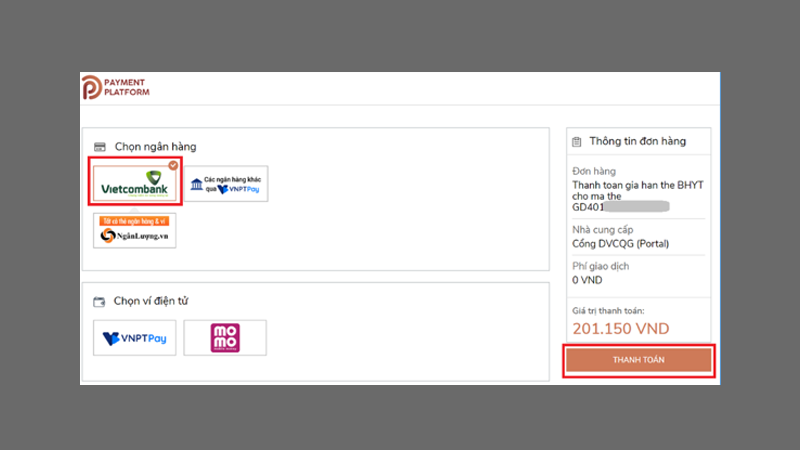The width and height of the screenshot is (800, 450).
Task: Click the Đơn hàng label
Action: [x=594, y=171]
